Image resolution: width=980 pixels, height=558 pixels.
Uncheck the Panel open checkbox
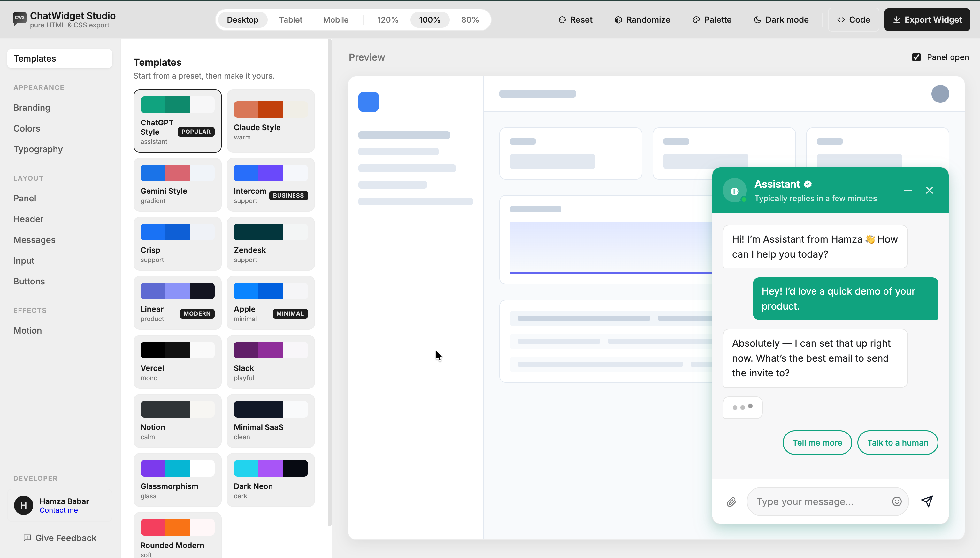point(916,57)
